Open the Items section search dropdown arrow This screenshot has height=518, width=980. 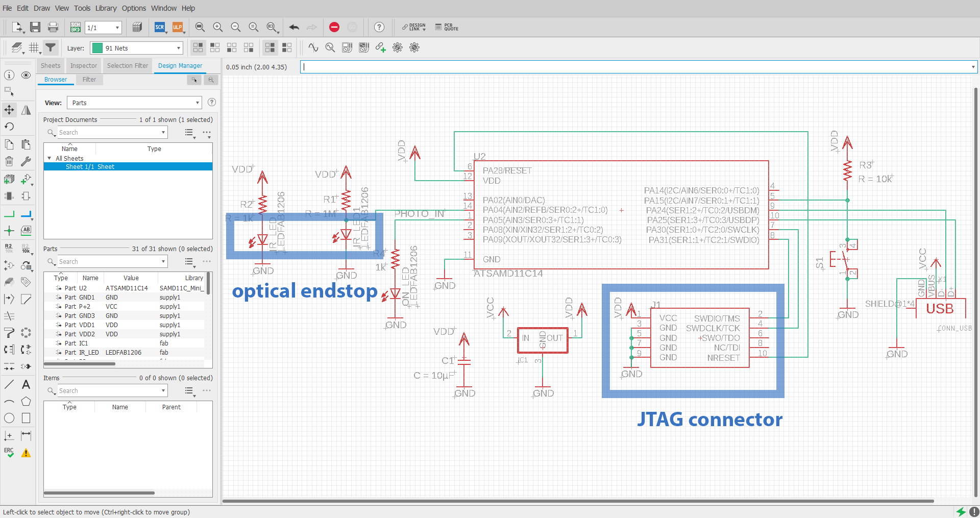tap(163, 390)
